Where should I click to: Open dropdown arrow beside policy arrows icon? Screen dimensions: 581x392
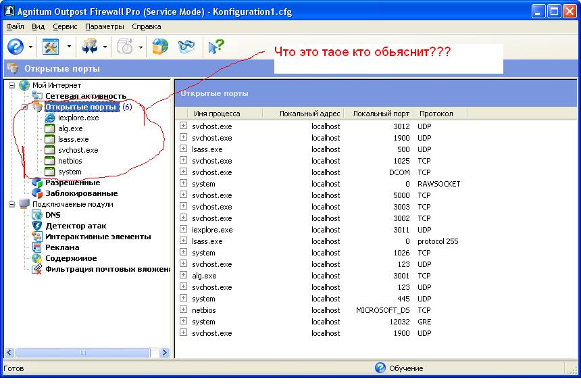[x=105, y=47]
